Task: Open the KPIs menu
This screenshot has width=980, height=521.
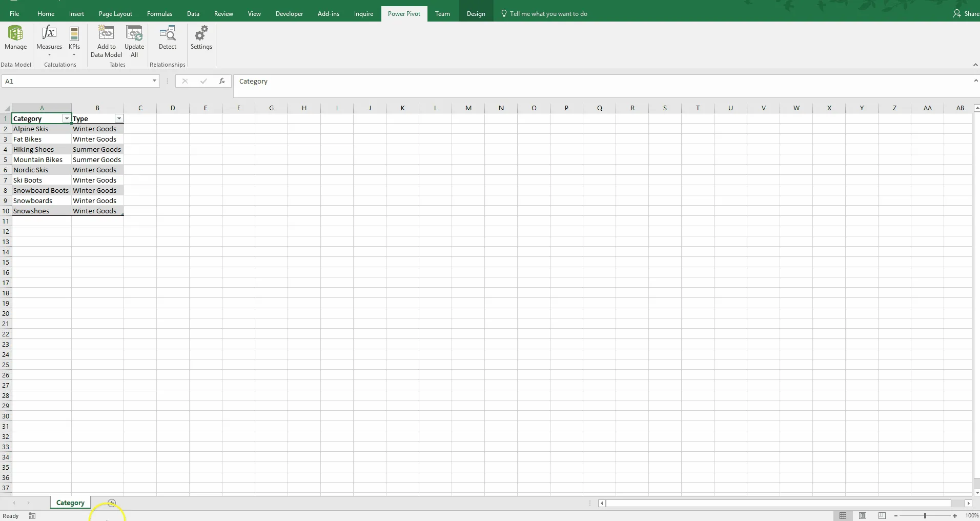Action: point(74,41)
